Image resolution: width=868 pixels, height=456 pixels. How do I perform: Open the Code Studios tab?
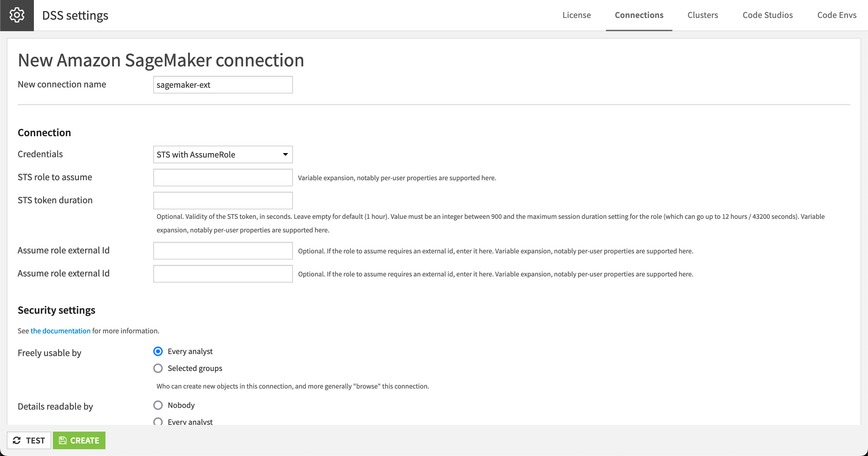(768, 15)
